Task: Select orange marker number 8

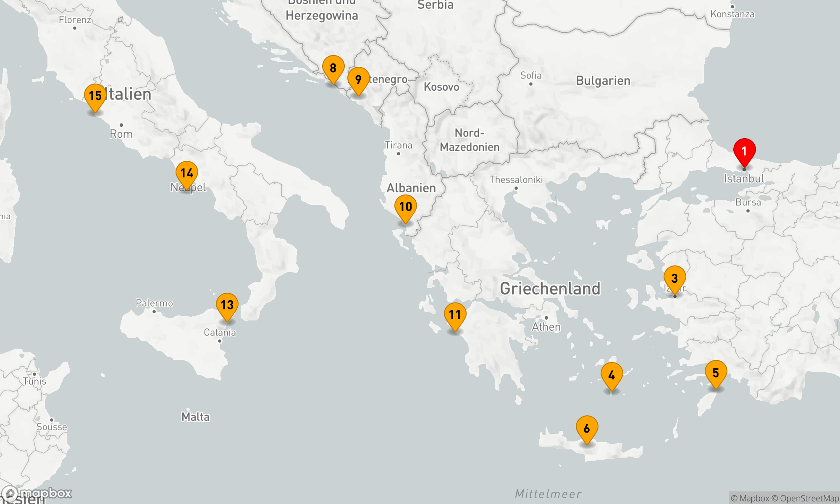Action: (x=333, y=68)
